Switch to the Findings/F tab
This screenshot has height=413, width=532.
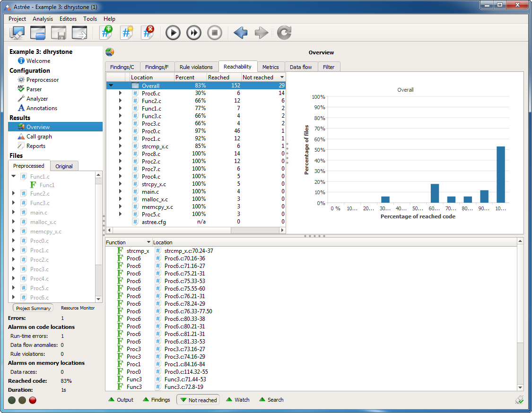pos(157,67)
